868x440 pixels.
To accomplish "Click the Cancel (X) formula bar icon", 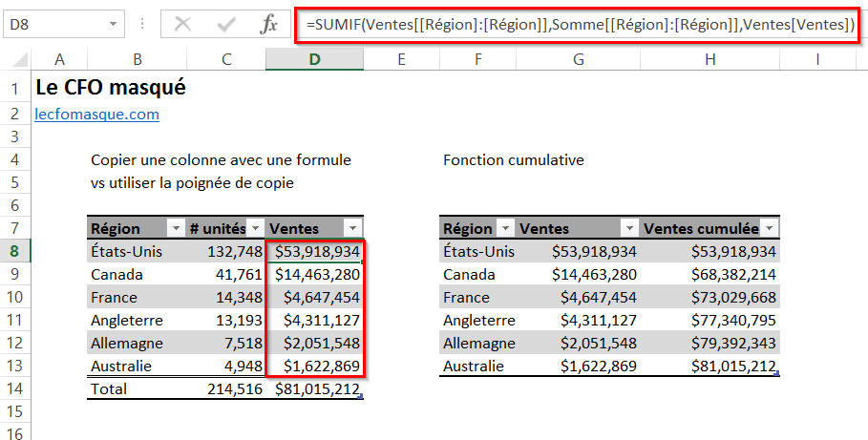I will pyautogui.click(x=182, y=25).
